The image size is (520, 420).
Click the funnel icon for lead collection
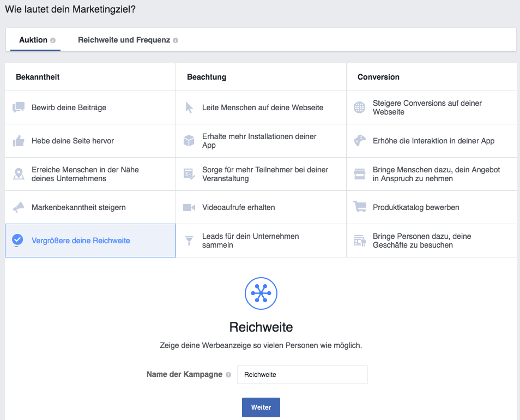coord(189,241)
